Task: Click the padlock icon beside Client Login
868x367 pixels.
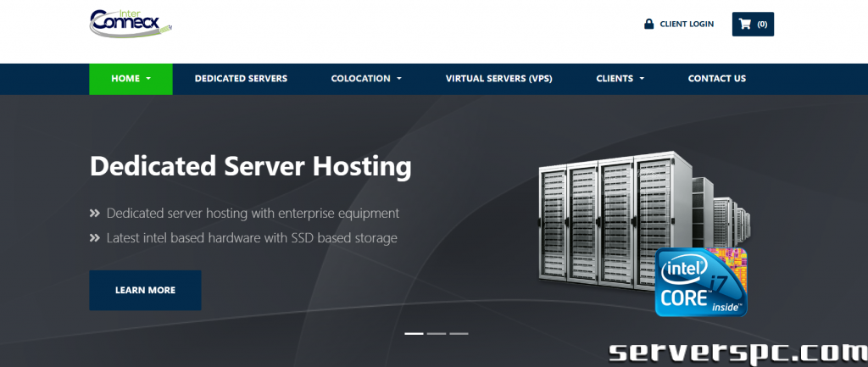Action: pos(649,25)
